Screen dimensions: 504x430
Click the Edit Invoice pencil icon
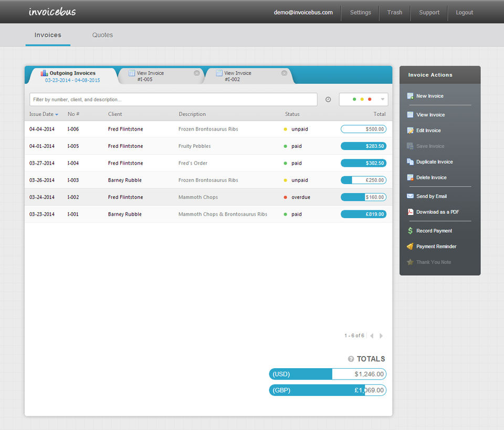(x=410, y=131)
